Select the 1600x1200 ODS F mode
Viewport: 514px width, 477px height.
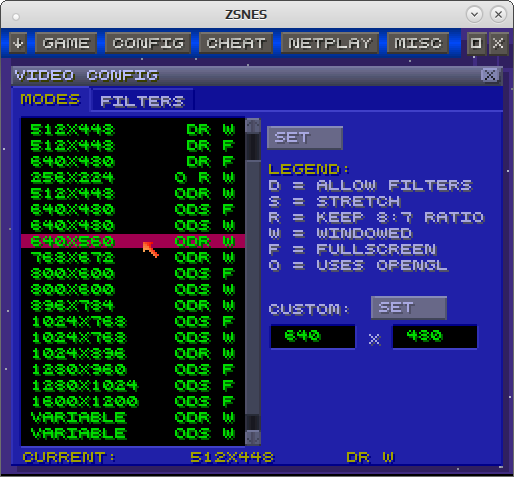(133, 401)
